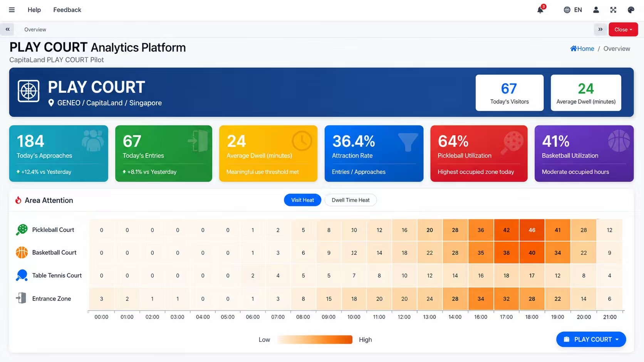Viewport: 644px width, 362px height.
Task: Click the people icon on Today's Approaches card
Action: tap(93, 140)
